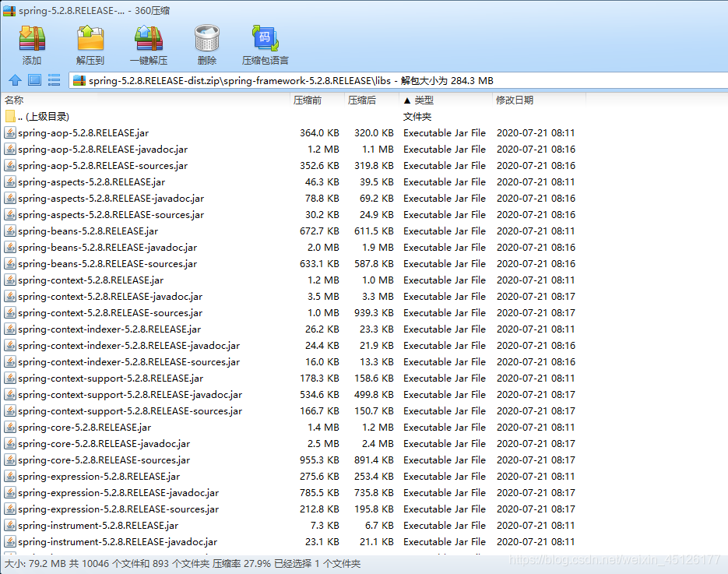This screenshot has width=728, height=574.
Task: Select the parent folder (上级目录) icon
Action: pyautogui.click(x=10, y=116)
